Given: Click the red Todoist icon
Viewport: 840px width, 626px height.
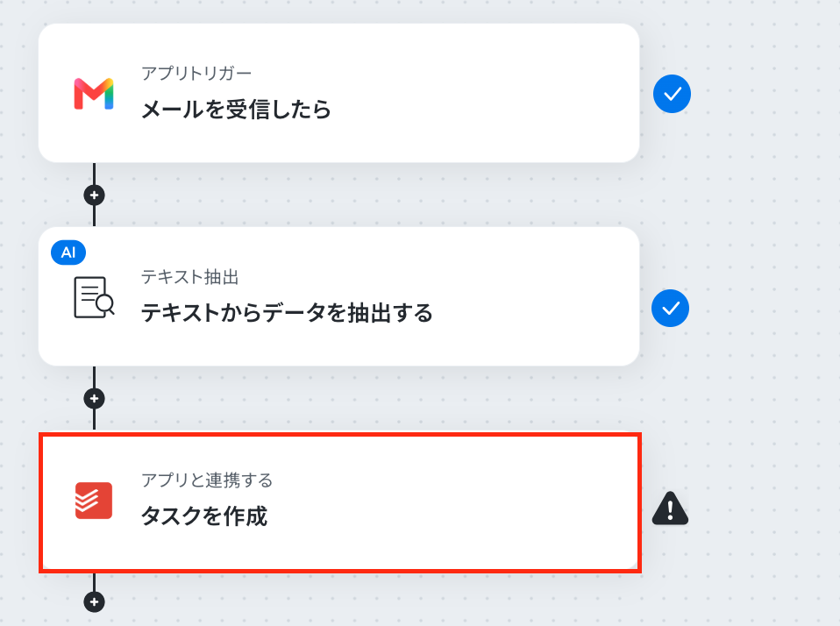Looking at the screenshot, I should 94,501.
